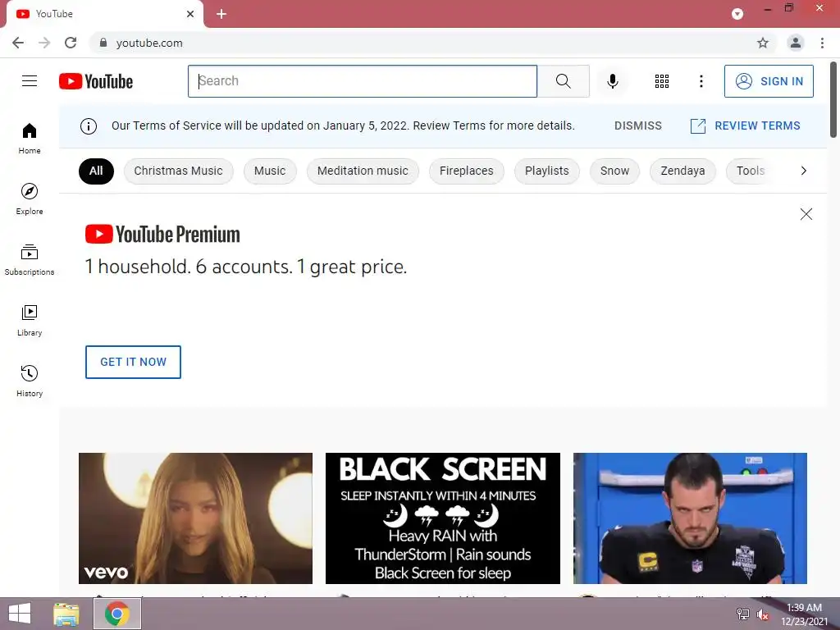Select the Snow chip
Screen dimensions: 840x630
pos(614,171)
